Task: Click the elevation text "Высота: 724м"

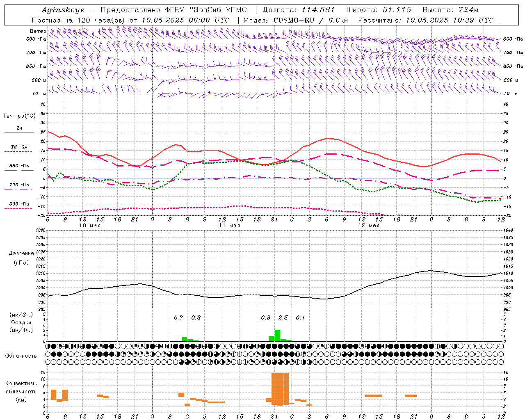Action: click(x=450, y=10)
